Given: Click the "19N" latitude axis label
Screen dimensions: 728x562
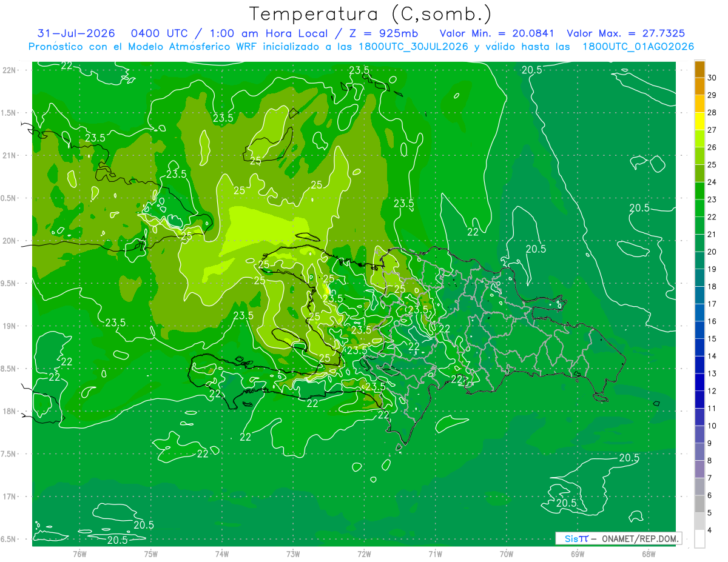Looking at the screenshot, I should pos(10,326).
